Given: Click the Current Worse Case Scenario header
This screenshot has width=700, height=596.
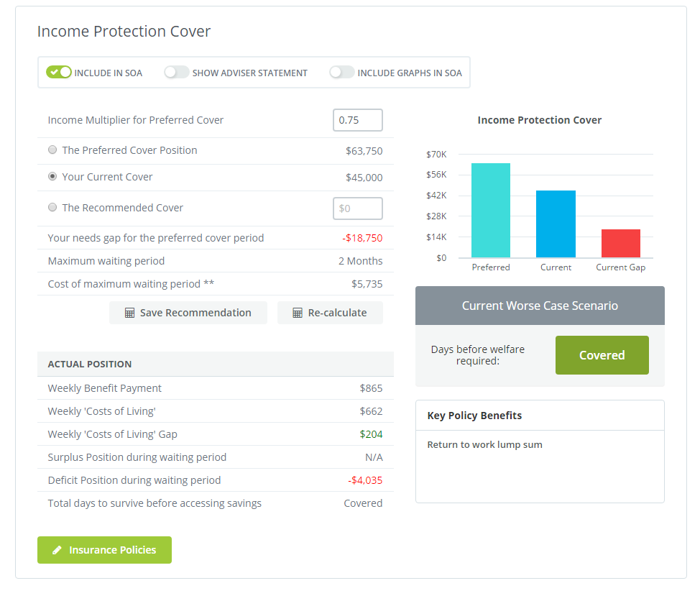Looking at the screenshot, I should (x=540, y=306).
